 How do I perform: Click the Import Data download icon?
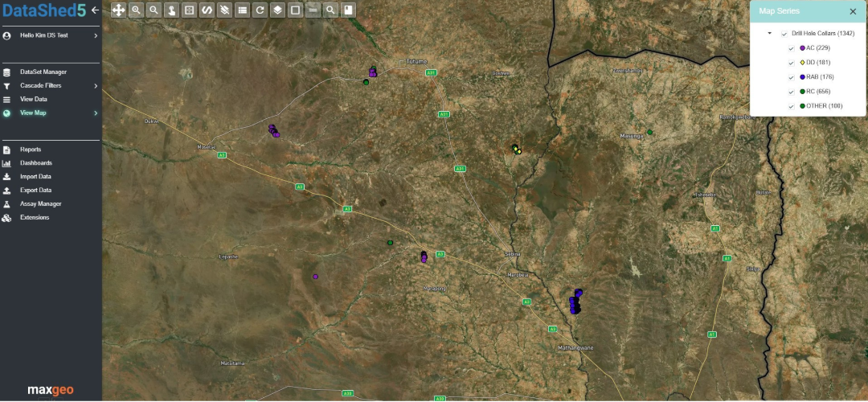point(6,177)
